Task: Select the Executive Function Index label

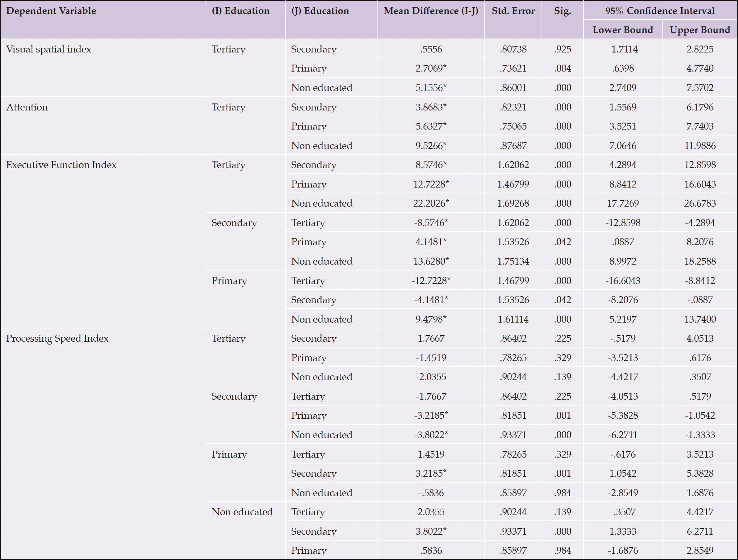Action: tap(61, 165)
